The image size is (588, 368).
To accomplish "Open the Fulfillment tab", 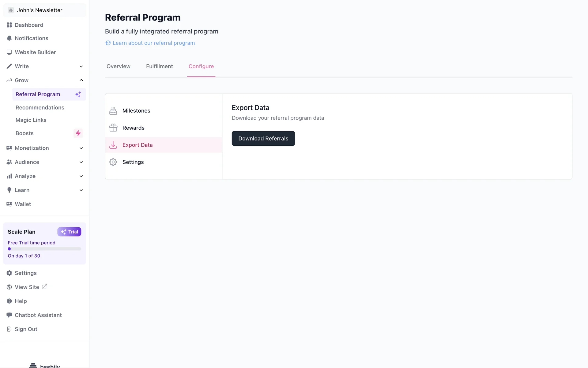I will [159, 66].
